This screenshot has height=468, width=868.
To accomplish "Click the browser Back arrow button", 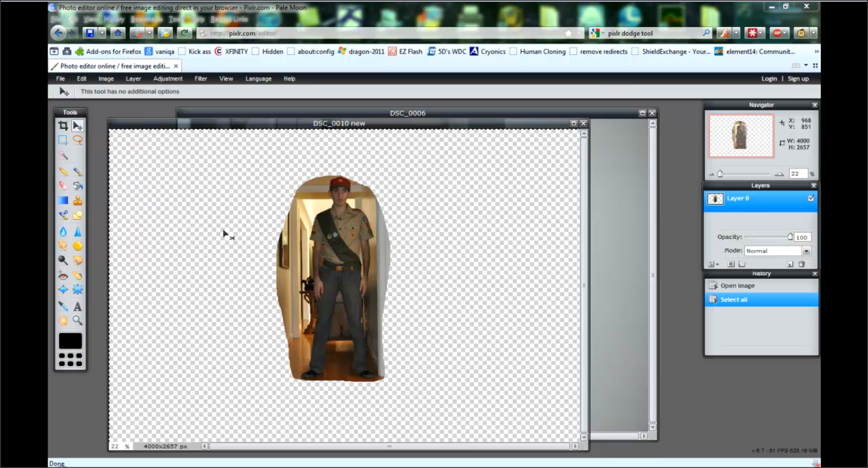I will tap(58, 33).
